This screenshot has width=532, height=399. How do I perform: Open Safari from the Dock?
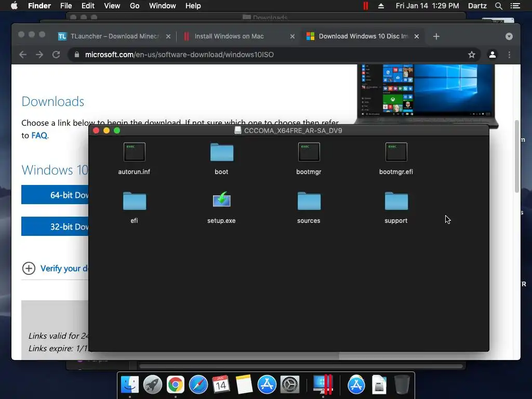tap(198, 384)
